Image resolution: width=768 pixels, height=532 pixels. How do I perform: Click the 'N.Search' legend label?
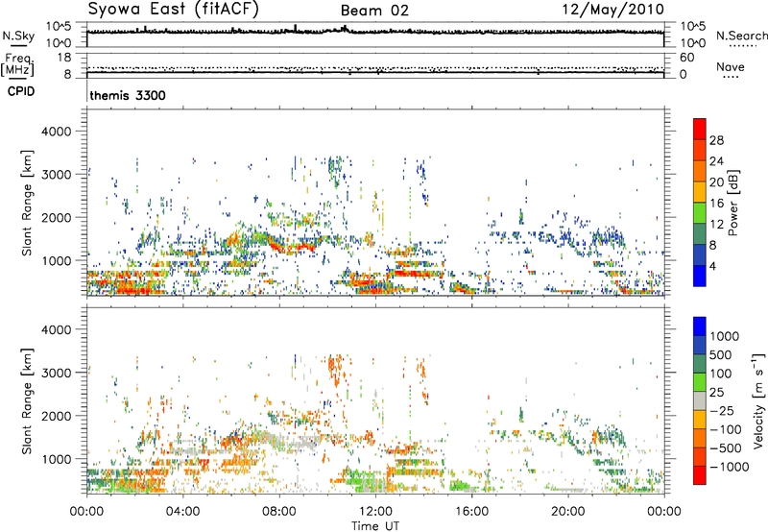(741, 36)
